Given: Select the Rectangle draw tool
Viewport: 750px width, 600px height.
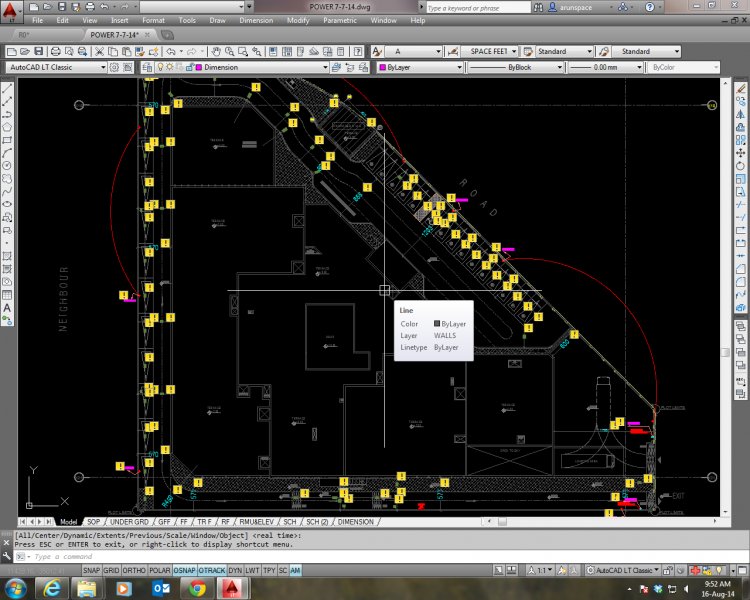Looking at the screenshot, I should click(x=7, y=139).
